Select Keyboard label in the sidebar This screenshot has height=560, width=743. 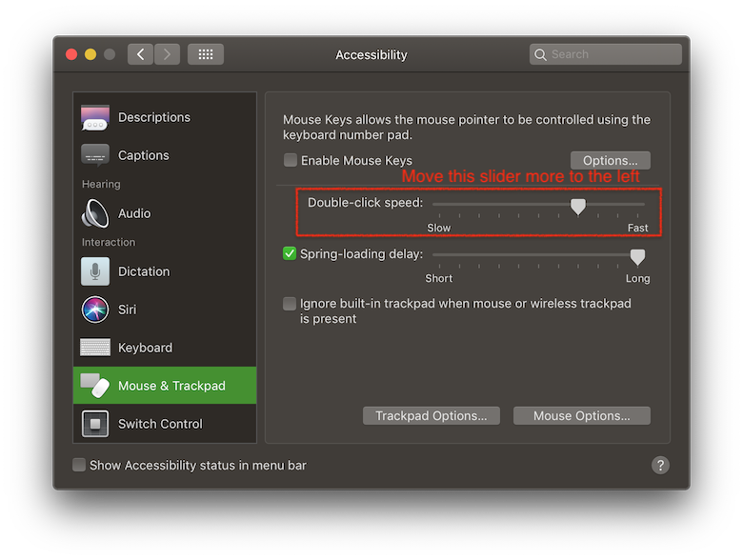coord(146,348)
